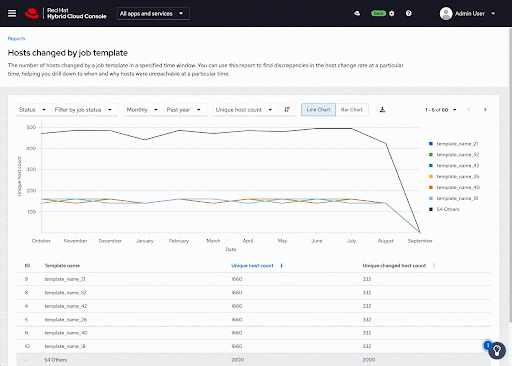This screenshot has width=512, height=366.
Task: Open the 1 - 6 of 60 pagination menu
Action: click(x=441, y=110)
